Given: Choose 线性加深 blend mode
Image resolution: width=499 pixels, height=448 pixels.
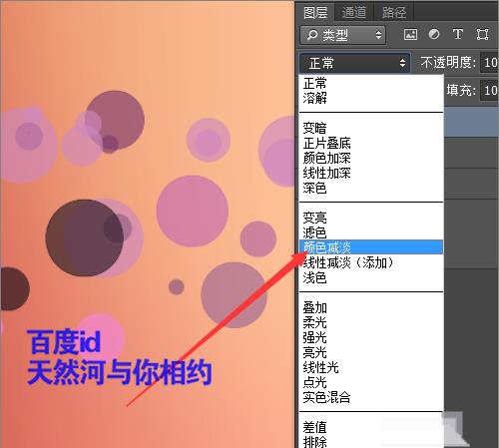Looking at the screenshot, I should click(371, 173).
